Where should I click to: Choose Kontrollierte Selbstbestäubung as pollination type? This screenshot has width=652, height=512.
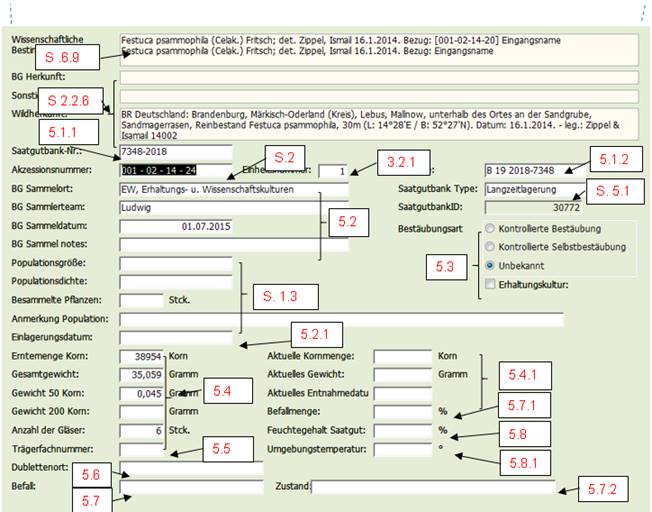tap(490, 247)
